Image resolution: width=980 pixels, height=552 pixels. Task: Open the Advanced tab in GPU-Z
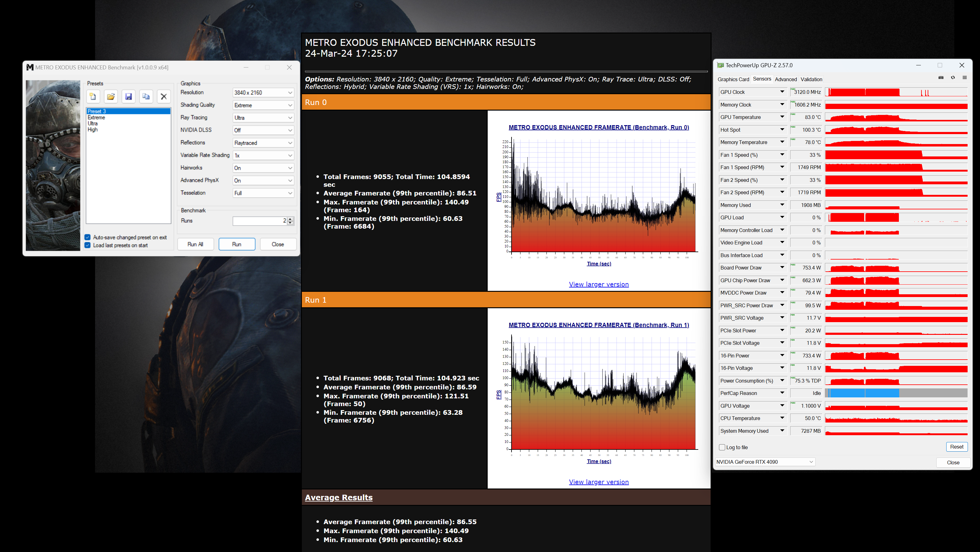(786, 79)
